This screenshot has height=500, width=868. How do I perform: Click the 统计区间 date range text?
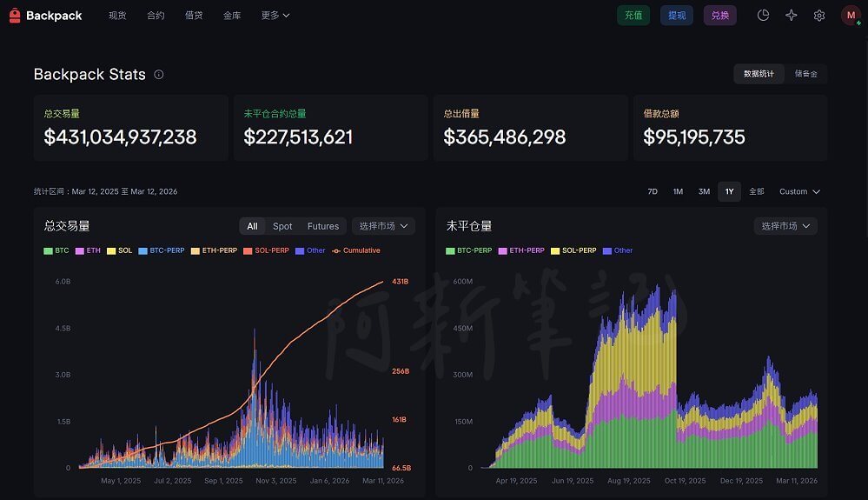tap(106, 191)
